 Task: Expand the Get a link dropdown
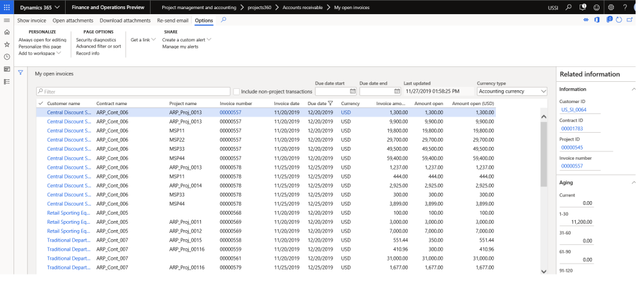point(143,39)
